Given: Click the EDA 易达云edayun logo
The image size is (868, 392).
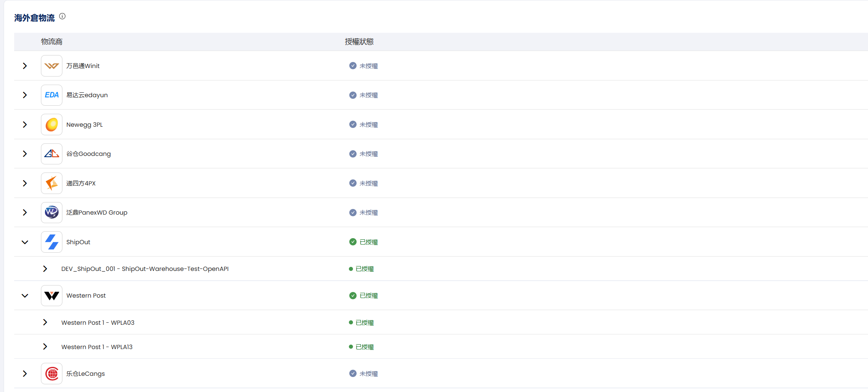Looking at the screenshot, I should coord(51,95).
